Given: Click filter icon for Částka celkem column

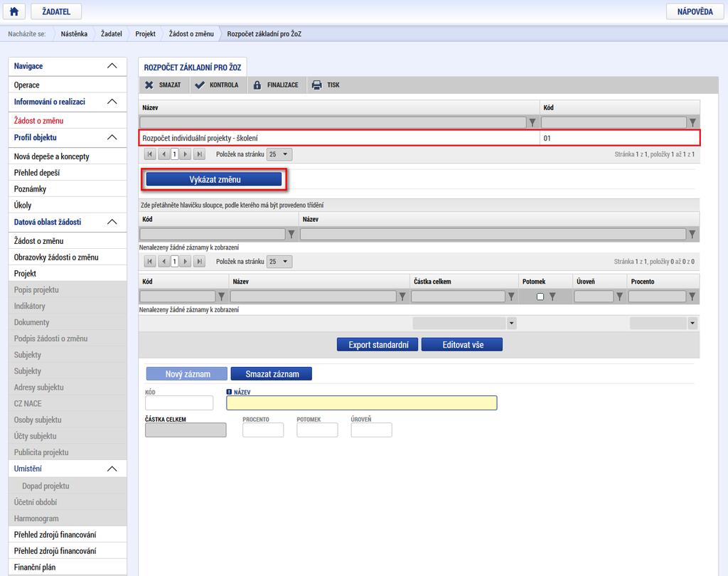Looking at the screenshot, I should pyautogui.click(x=511, y=297).
